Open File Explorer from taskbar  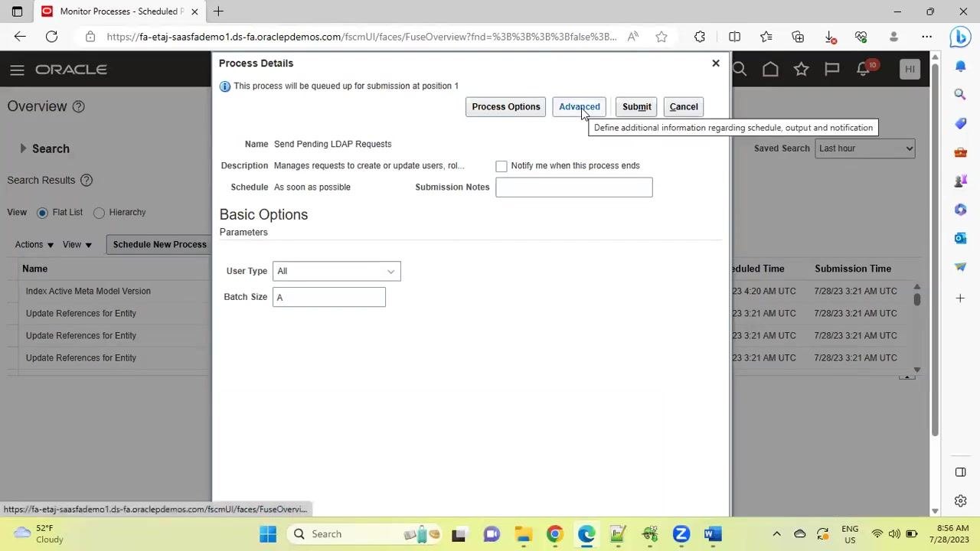click(523, 533)
